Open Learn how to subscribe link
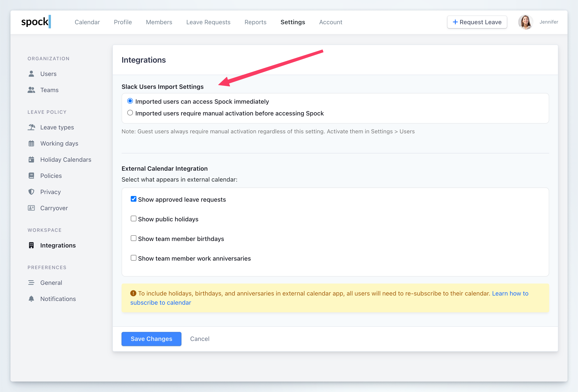The width and height of the screenshot is (578, 392). (x=510, y=294)
